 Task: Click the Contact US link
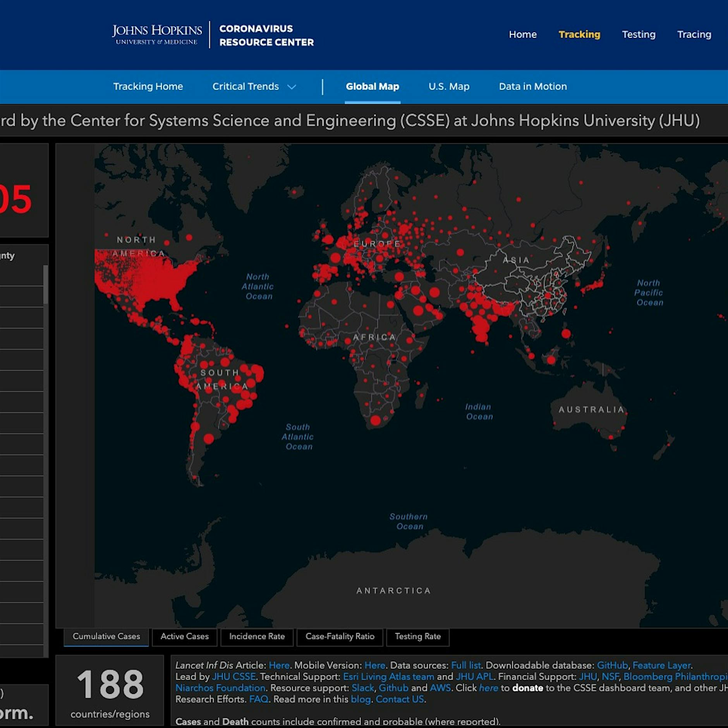coord(400,699)
